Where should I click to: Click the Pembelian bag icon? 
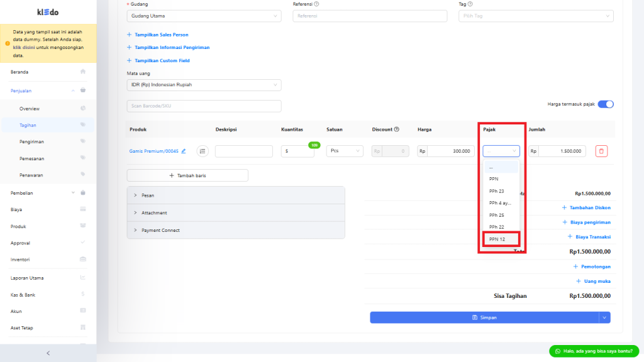83,192
